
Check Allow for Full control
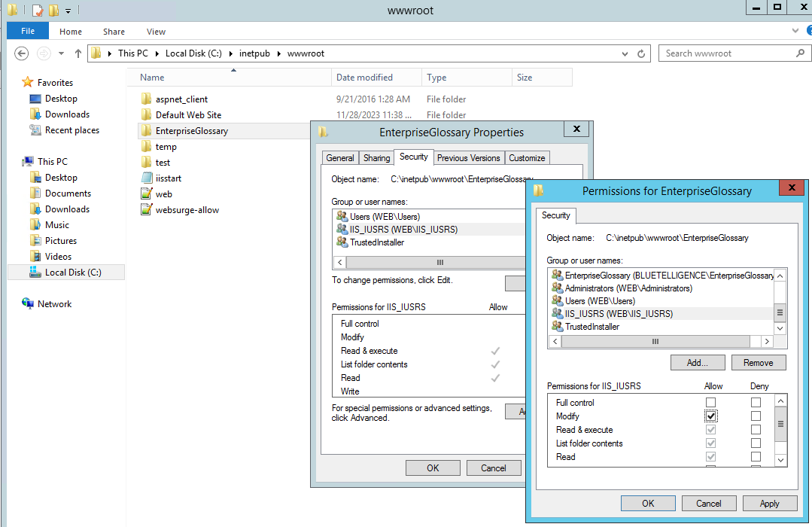(x=711, y=403)
